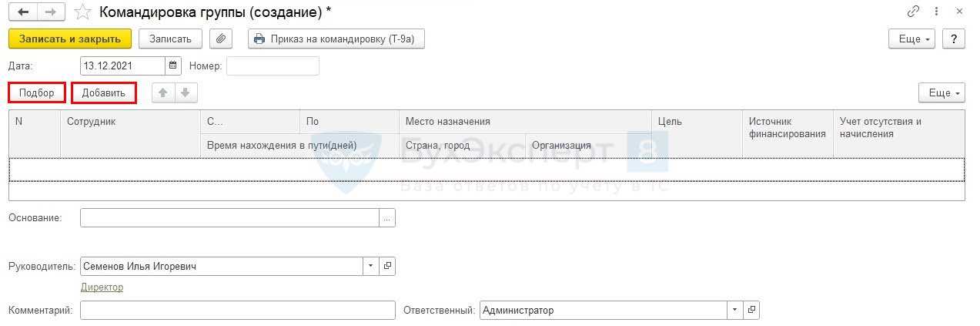Open table Еще dropdown menu
The width and height of the screenshot is (980, 326).
(x=942, y=92)
